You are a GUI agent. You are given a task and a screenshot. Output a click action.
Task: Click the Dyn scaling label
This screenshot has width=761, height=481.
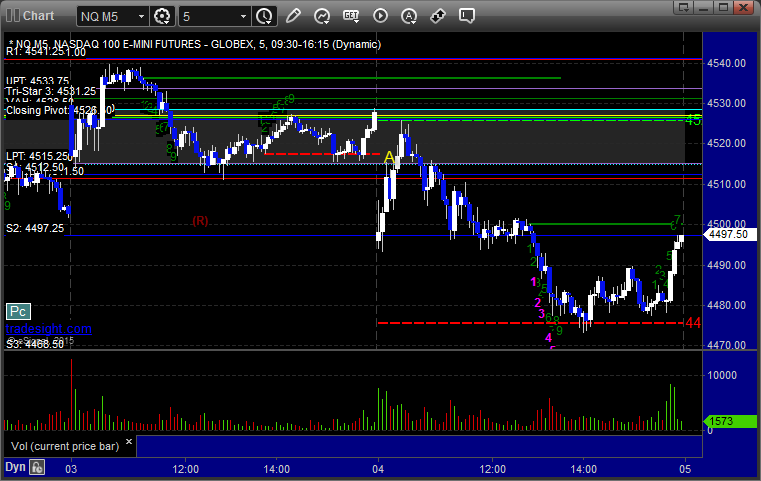[15, 467]
